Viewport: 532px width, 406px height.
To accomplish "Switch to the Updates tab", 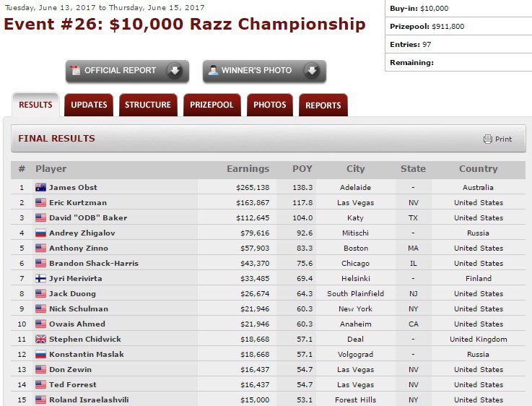I will point(89,105).
